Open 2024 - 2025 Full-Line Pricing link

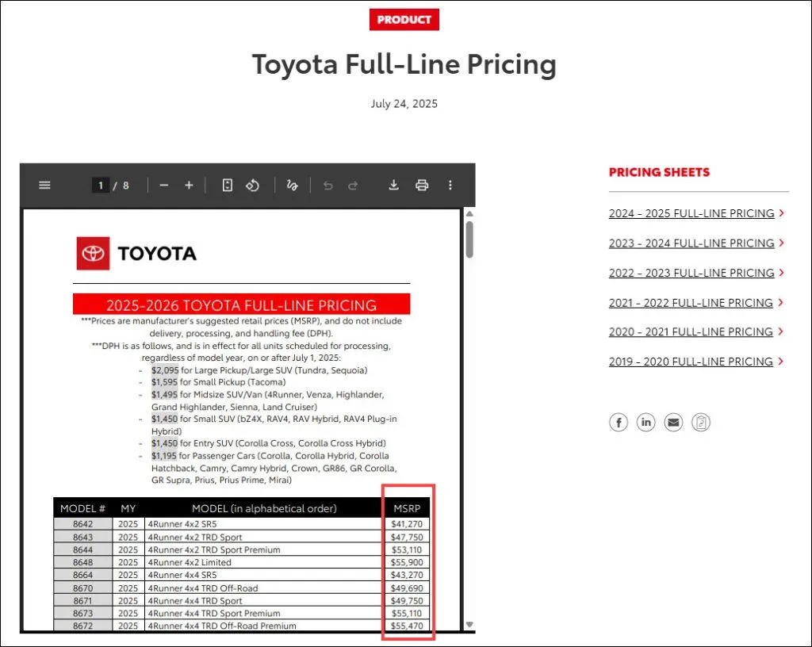point(691,213)
